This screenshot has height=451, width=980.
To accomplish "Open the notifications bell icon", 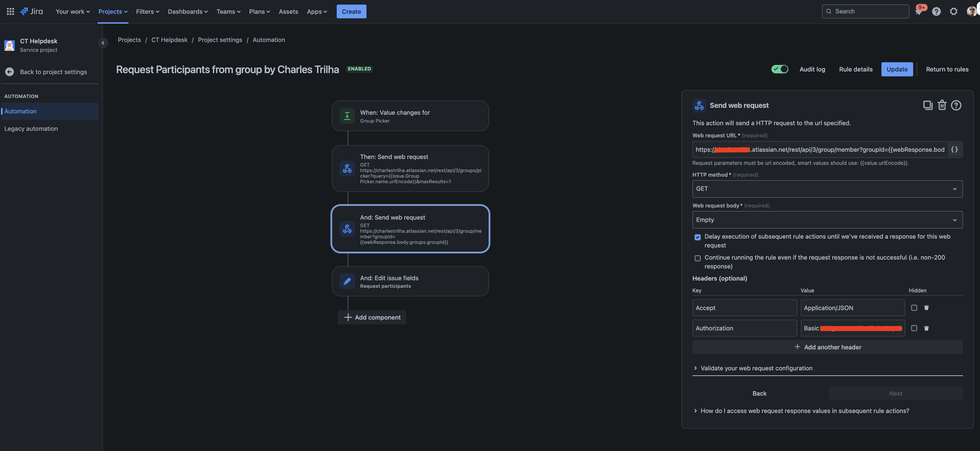I will 918,12.
